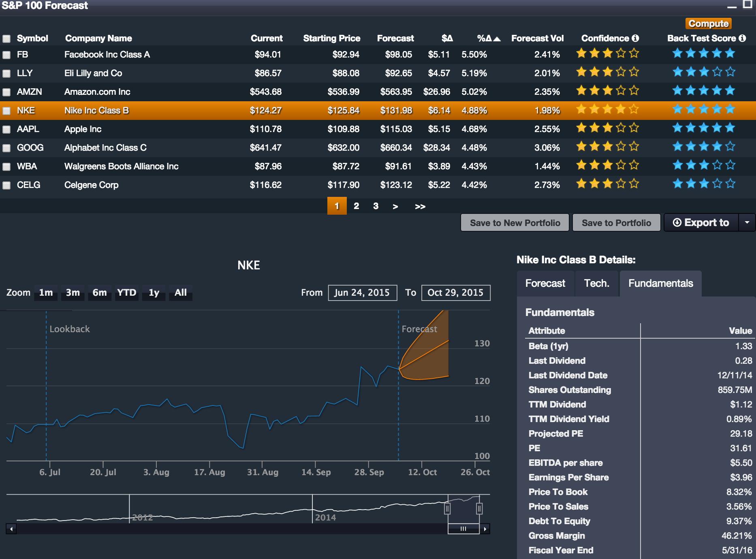Go to the last page of results

tap(420, 207)
